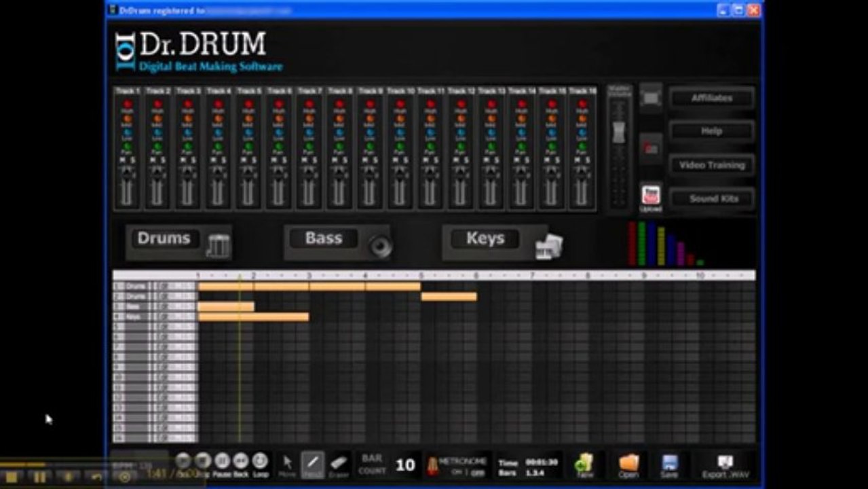The height and width of the screenshot is (489, 868).
Task: Click the Track 6 mixer label
Action: (x=278, y=90)
